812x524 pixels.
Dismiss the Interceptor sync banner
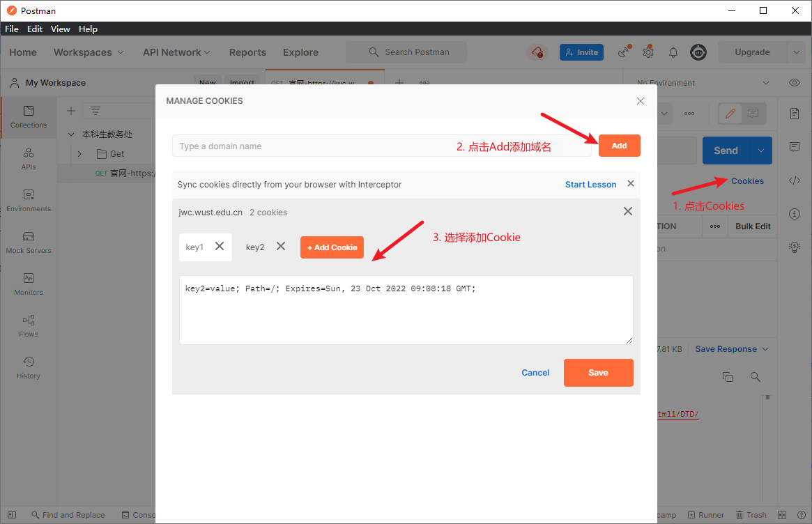(x=631, y=183)
